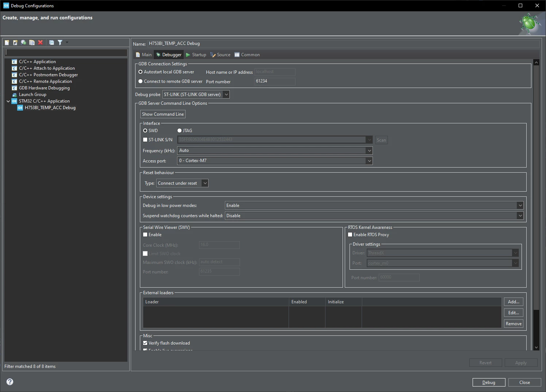Screen dimensions: 546x392
Task: Click the vertical scrollbar thumb
Action: [536, 188]
